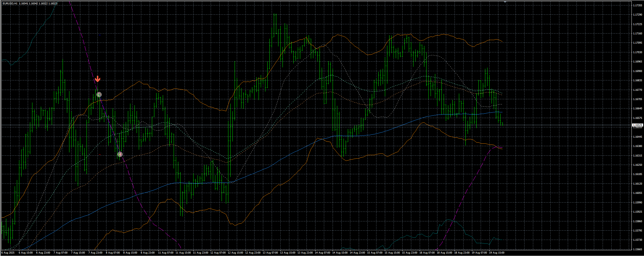Click the 6 Aug 15:00 time label
The height and width of the screenshot is (256, 644).
click(x=26, y=253)
